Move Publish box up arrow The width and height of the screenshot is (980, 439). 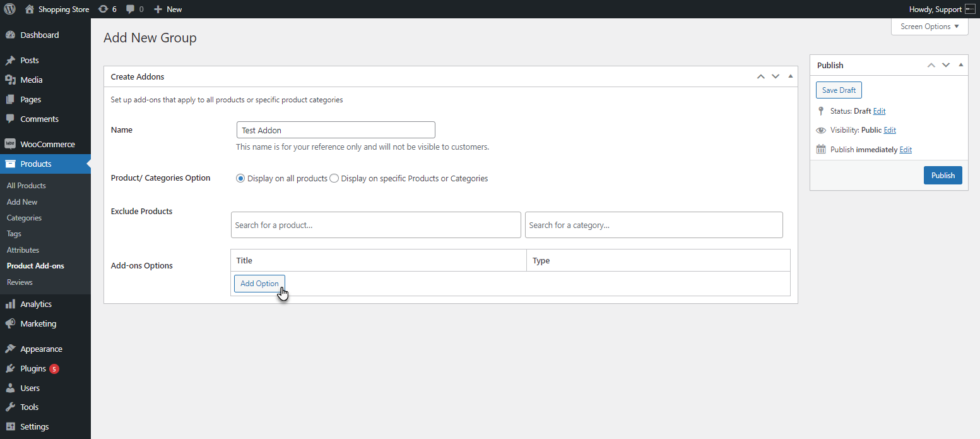click(931, 65)
